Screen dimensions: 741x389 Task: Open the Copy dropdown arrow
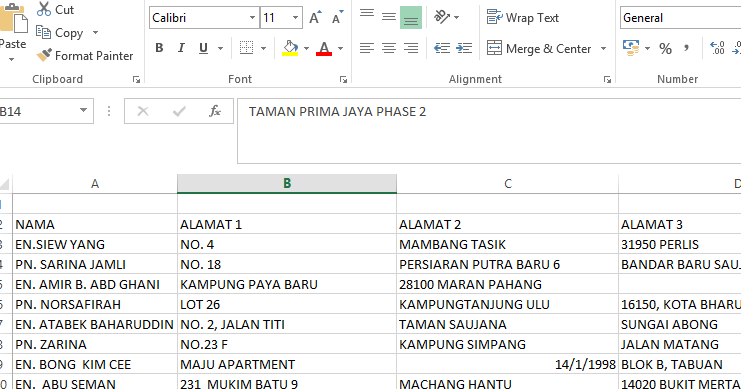(95, 33)
